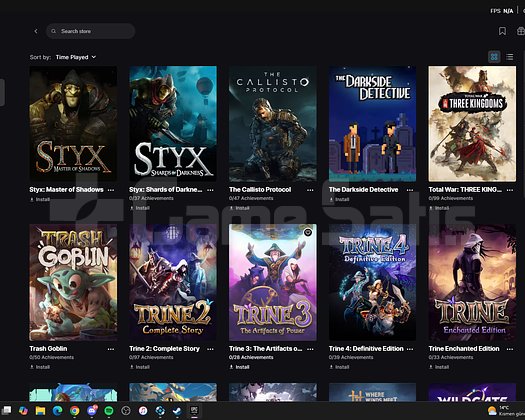
Task: Click the title 'Trine Enchanted Edition'
Action: tap(464, 349)
